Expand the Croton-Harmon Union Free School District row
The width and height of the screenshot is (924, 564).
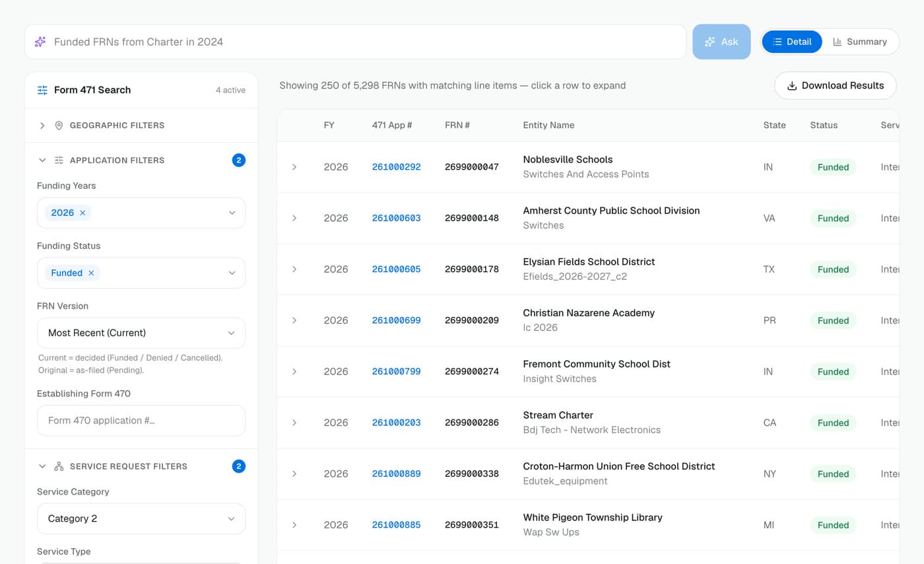click(x=294, y=474)
